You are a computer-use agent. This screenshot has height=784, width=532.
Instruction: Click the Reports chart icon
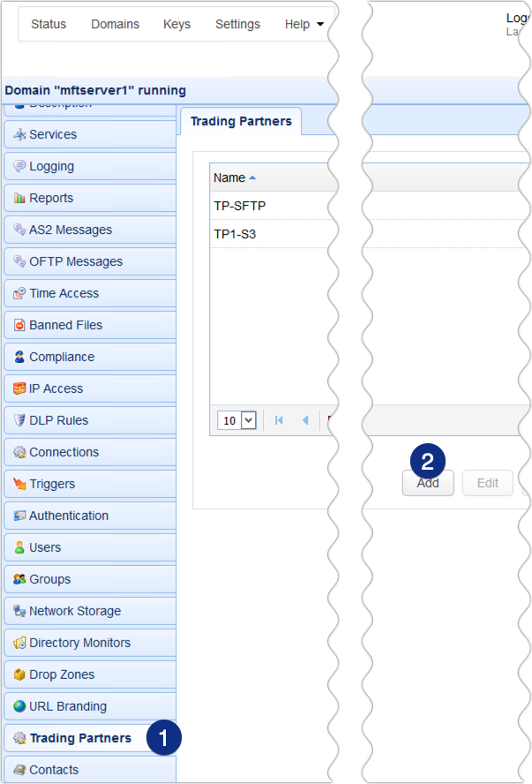[x=19, y=199]
